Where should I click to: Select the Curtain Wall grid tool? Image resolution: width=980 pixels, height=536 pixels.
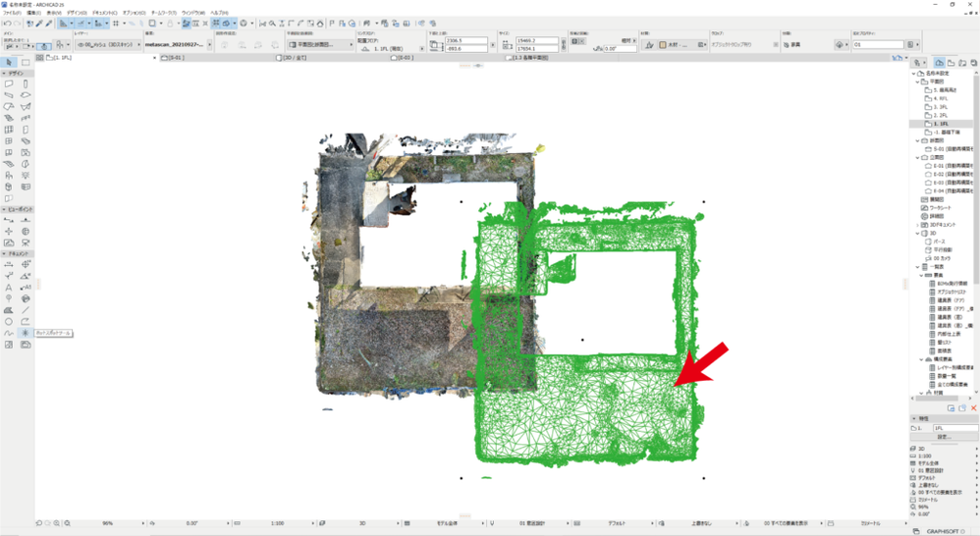pyautogui.click(x=9, y=130)
